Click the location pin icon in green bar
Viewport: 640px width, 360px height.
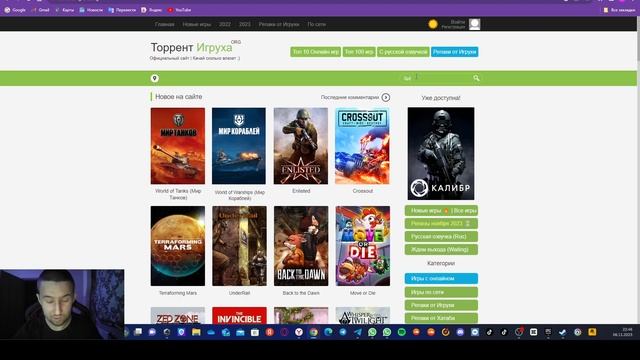155,78
